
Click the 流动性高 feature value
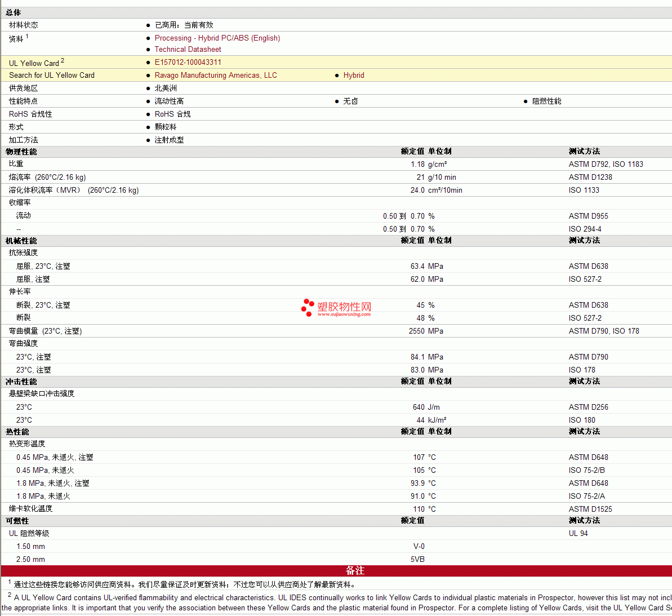(x=170, y=101)
